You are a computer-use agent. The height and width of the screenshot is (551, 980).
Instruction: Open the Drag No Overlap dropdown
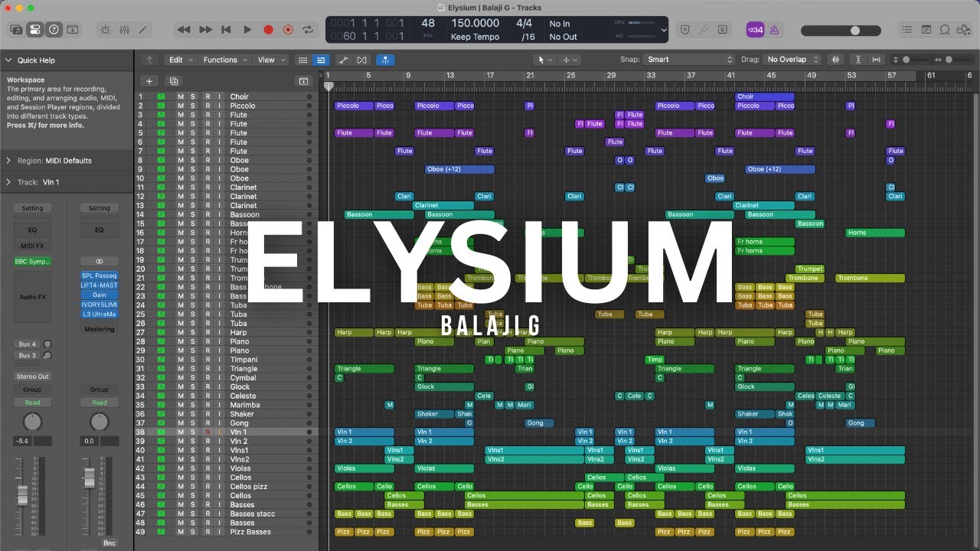point(792,60)
